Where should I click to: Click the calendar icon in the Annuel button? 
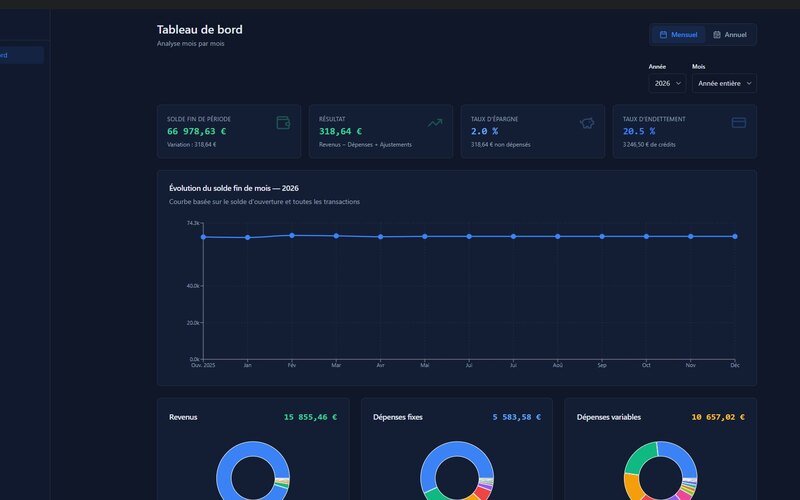717,35
